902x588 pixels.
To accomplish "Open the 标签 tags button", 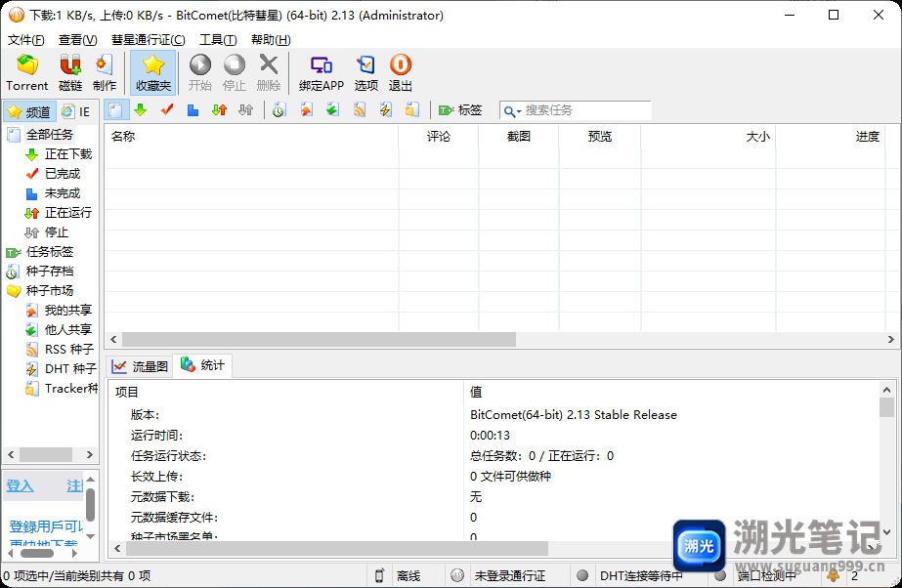I will pos(460,109).
